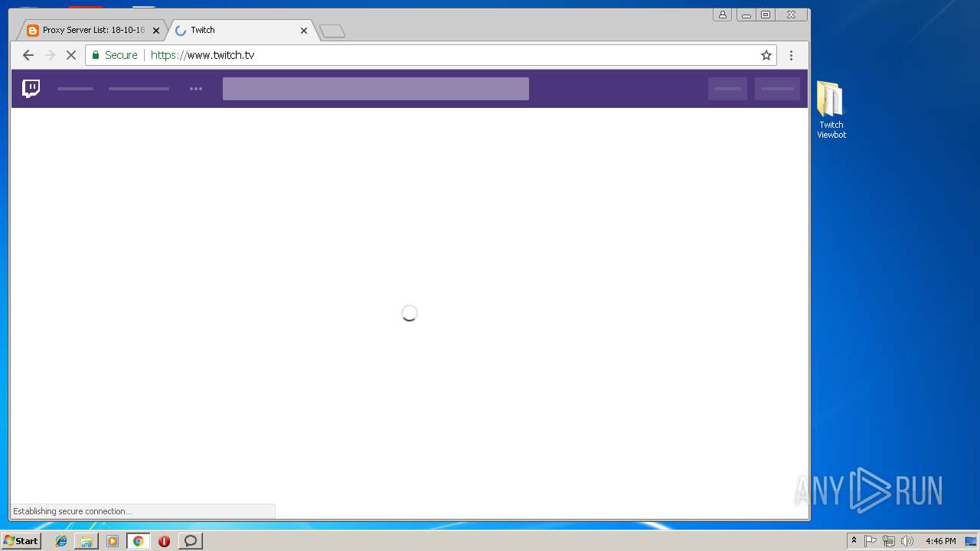Screen dimensions: 980x551
Task: Open the Windows Start menu
Action: coord(21,541)
